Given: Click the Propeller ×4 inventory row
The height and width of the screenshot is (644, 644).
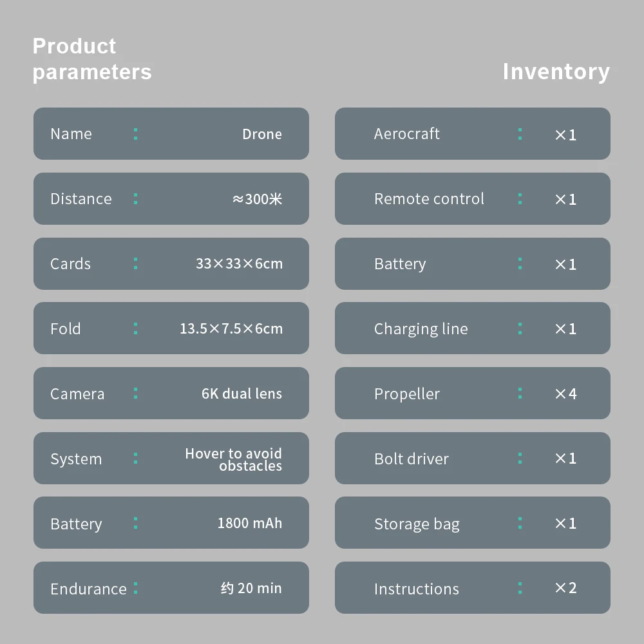Looking at the screenshot, I should tap(472, 393).
